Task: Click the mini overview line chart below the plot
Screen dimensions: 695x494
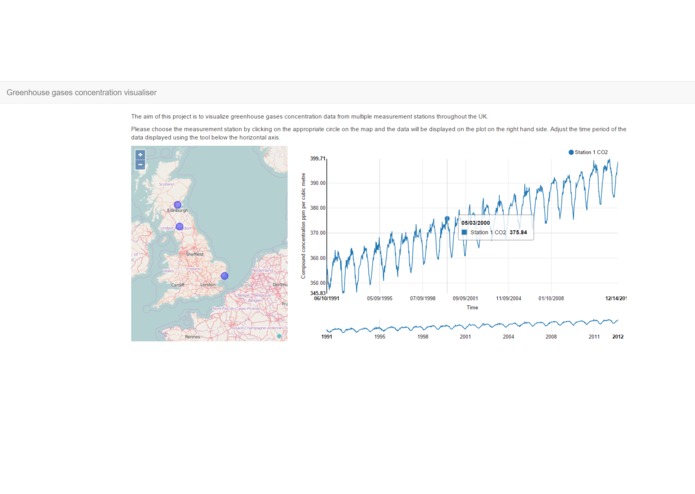Action: point(472,326)
